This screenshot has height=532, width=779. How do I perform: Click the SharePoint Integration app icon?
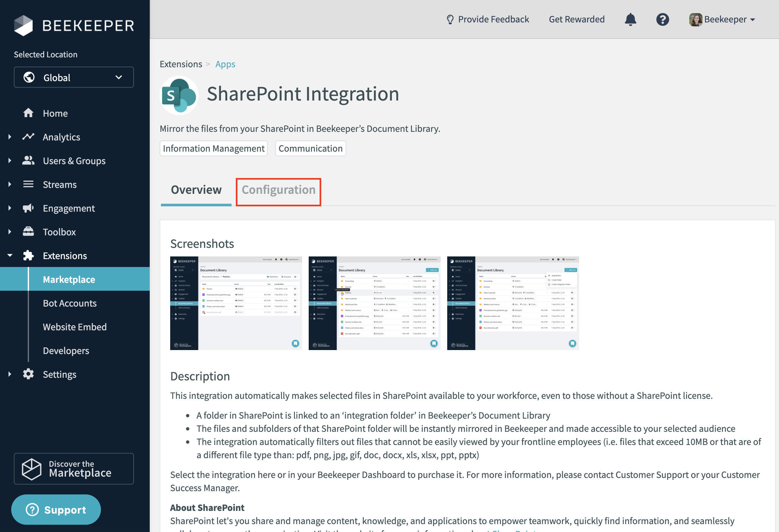coord(179,96)
